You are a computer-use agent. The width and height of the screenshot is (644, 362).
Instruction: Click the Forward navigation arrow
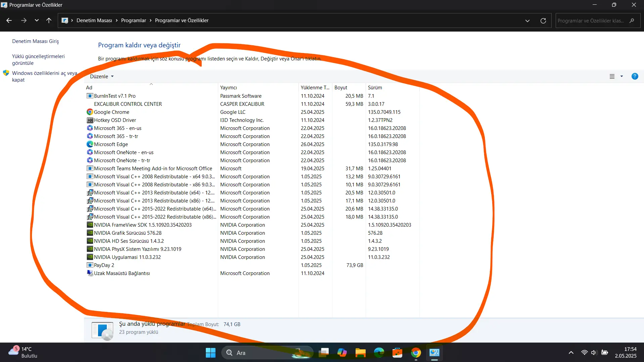pos(24,20)
